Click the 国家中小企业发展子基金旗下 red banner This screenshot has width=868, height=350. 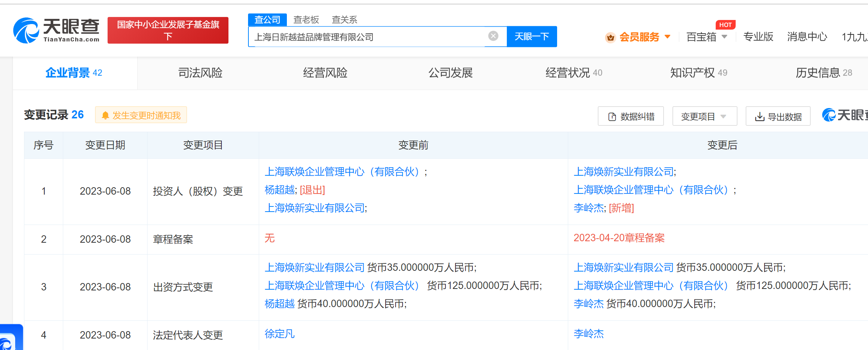click(168, 30)
